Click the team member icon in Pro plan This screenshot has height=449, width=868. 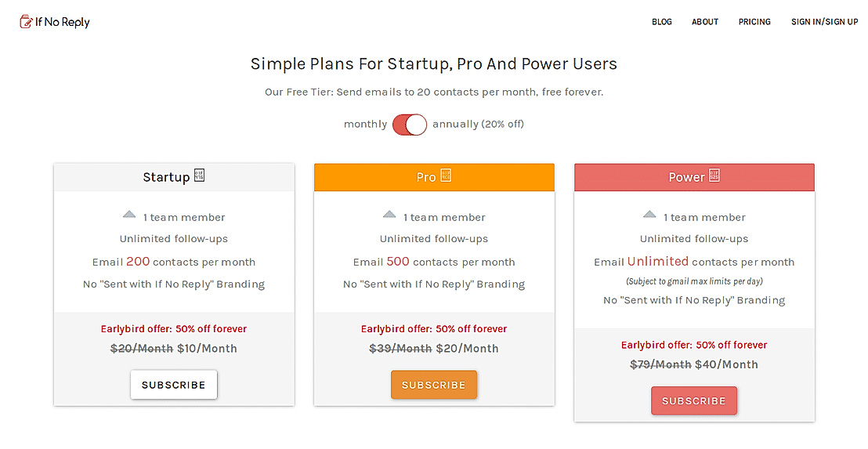click(389, 215)
